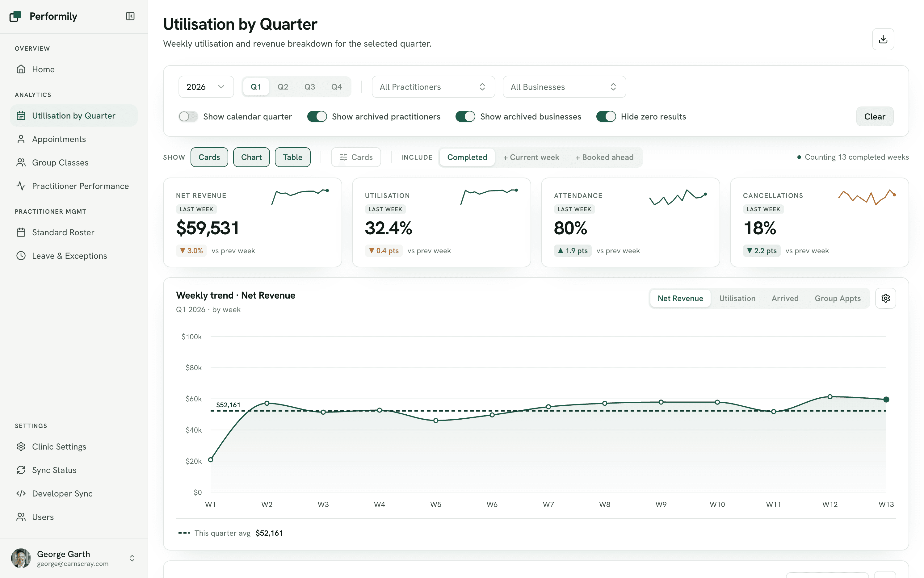Open chart settings gear icon

[x=885, y=298]
